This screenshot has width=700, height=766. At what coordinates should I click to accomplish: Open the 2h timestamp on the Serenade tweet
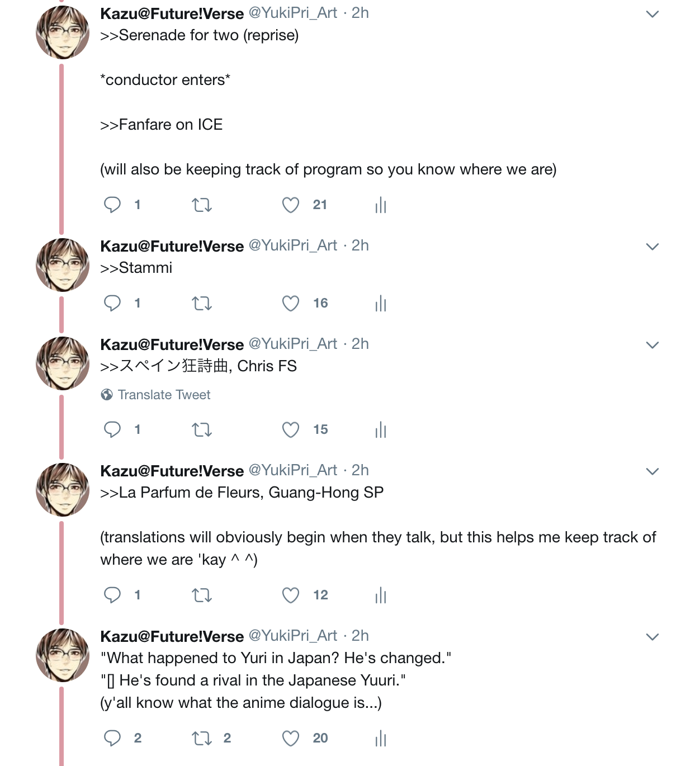(360, 13)
